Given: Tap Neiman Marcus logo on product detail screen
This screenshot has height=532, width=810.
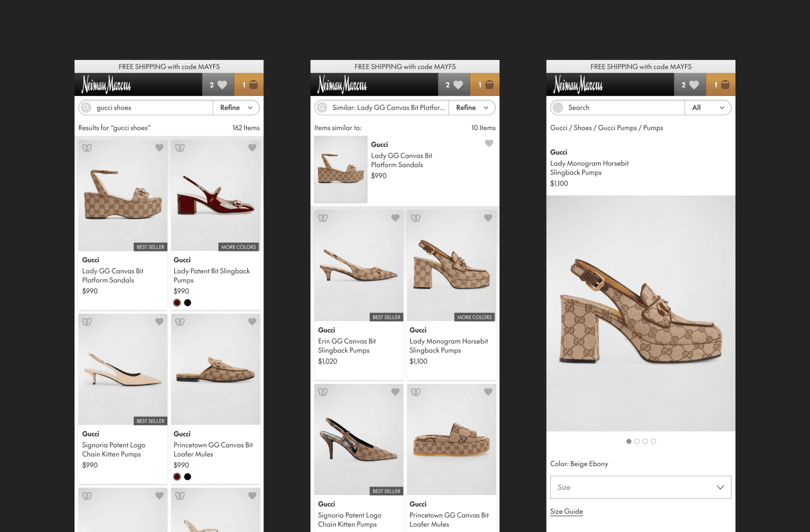Looking at the screenshot, I should pyautogui.click(x=578, y=85).
